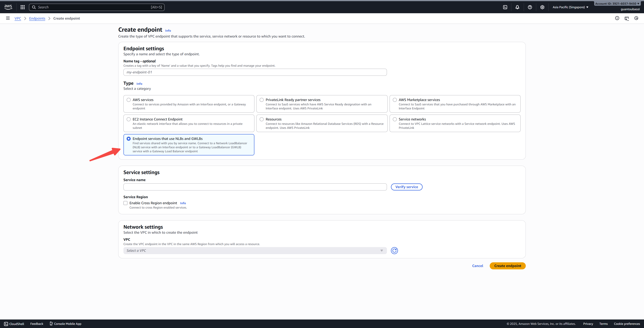
Task: Click the VPC breadcrumb link
Action: click(18, 18)
